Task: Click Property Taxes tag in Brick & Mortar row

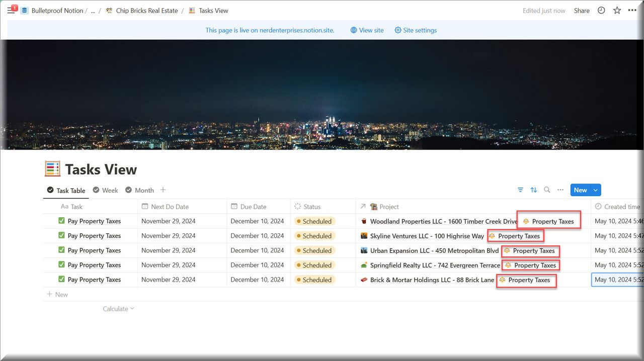Action: click(x=524, y=280)
